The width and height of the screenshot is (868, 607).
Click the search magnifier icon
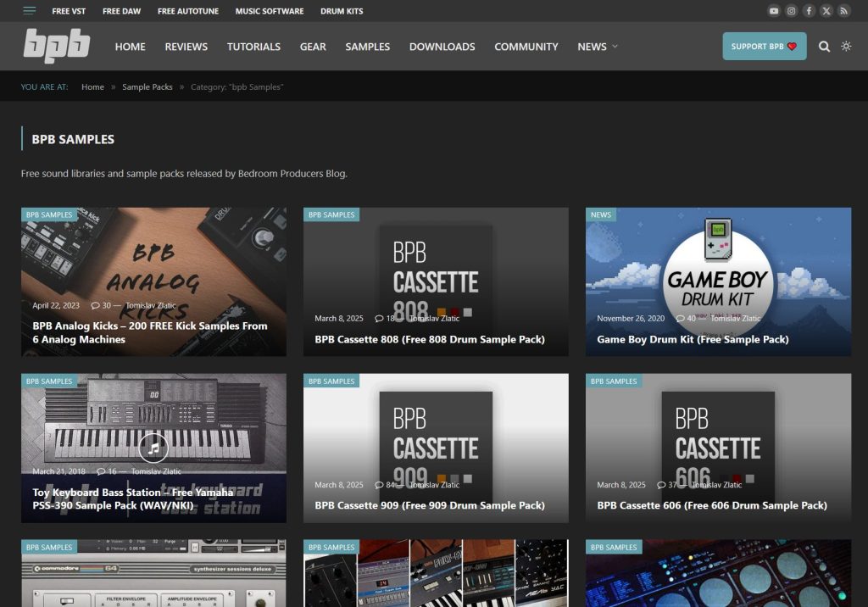pyautogui.click(x=824, y=47)
